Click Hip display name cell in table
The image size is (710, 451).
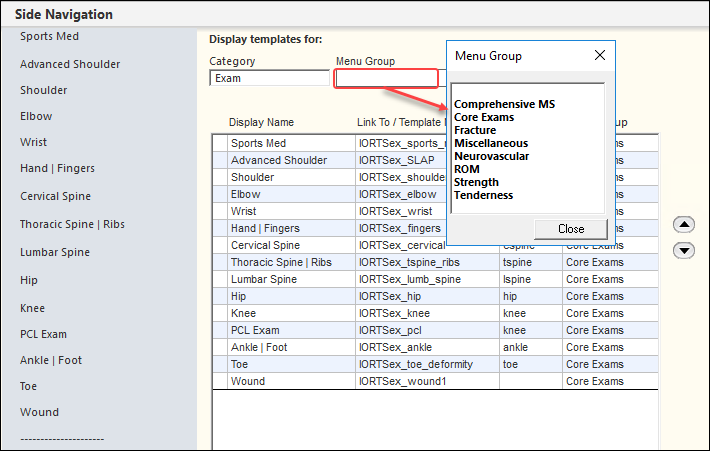click(292, 296)
